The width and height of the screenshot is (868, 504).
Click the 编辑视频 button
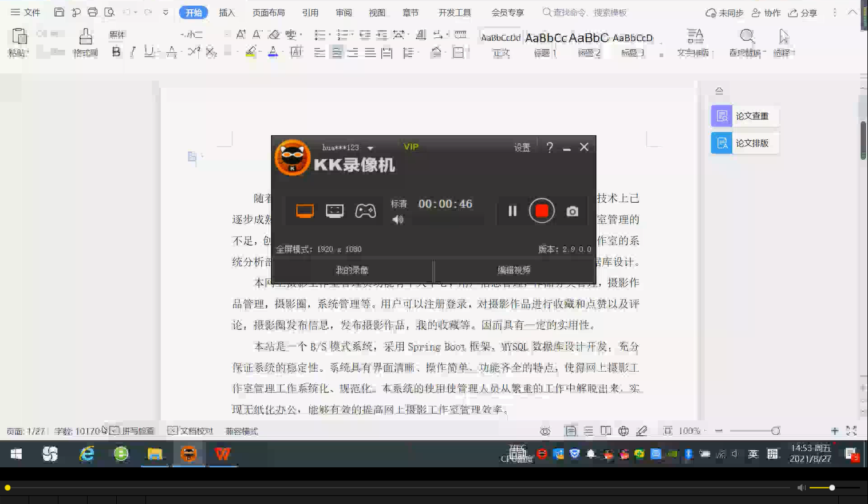click(x=514, y=270)
